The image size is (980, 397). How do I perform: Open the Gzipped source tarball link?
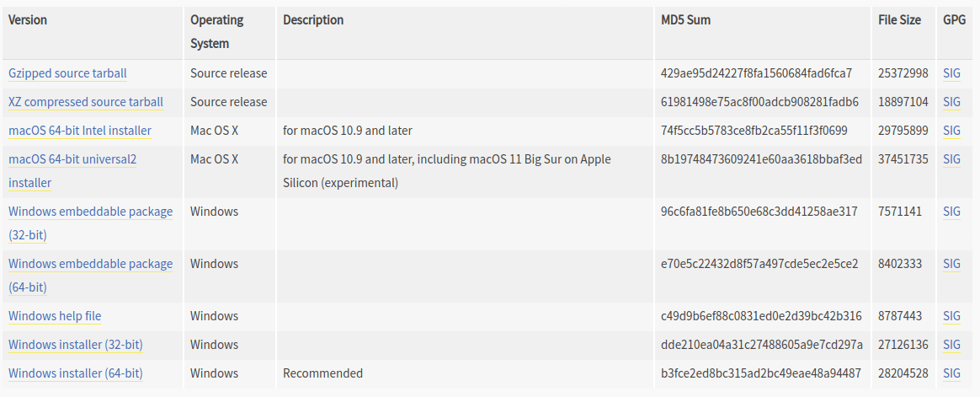point(67,73)
